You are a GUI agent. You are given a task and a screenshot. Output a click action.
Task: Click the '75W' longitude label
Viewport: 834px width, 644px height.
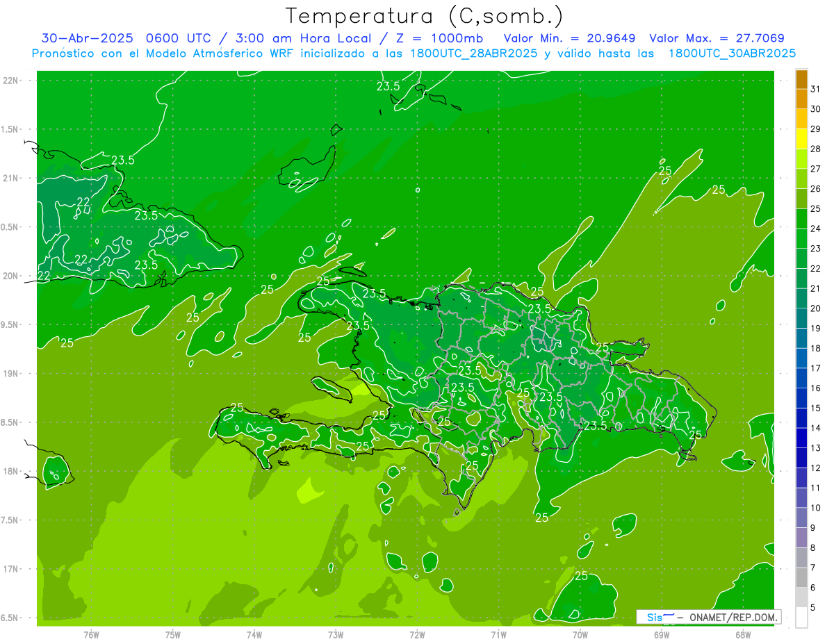click(x=172, y=635)
